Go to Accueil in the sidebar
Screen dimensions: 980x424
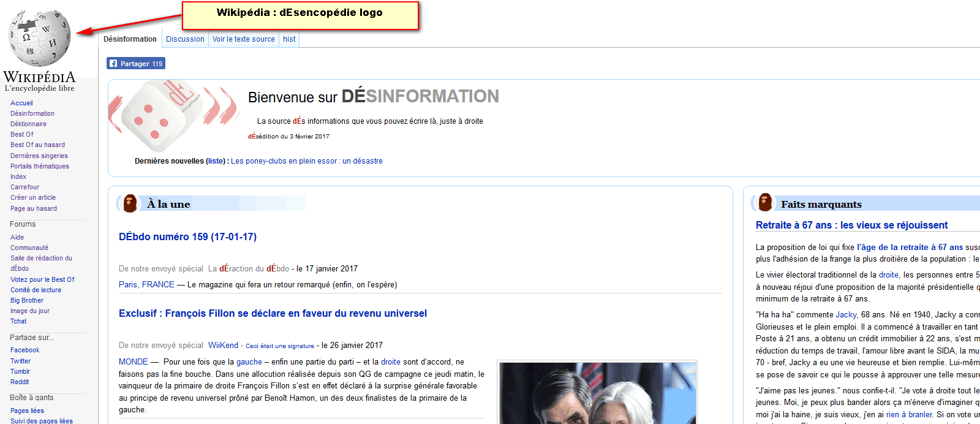pos(21,103)
